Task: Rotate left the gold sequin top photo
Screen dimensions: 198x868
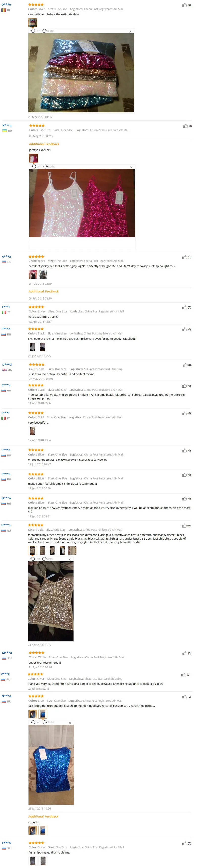Action: pos(35,559)
